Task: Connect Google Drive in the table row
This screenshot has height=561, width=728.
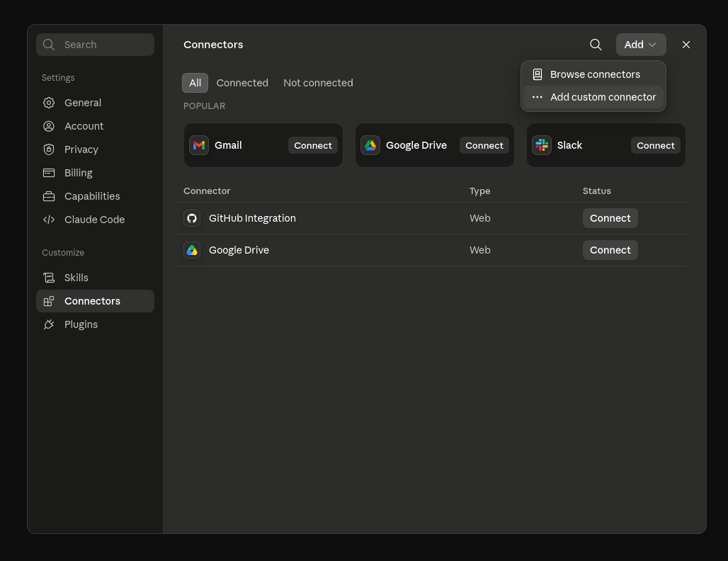Action: (610, 250)
